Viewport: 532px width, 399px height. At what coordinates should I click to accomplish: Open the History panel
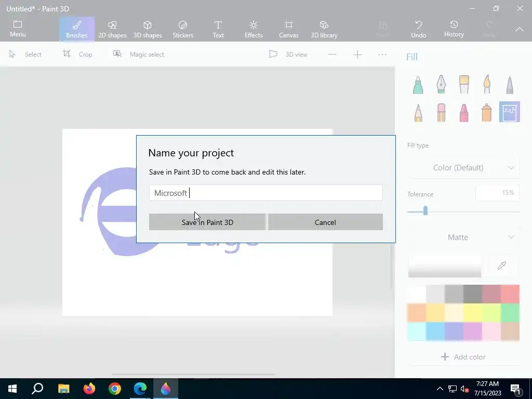pyautogui.click(x=454, y=29)
